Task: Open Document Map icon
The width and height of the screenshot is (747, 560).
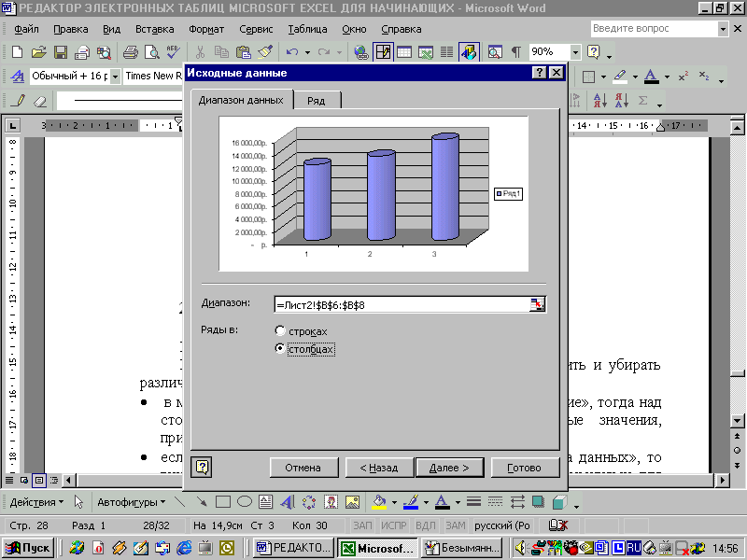Action: click(x=495, y=52)
